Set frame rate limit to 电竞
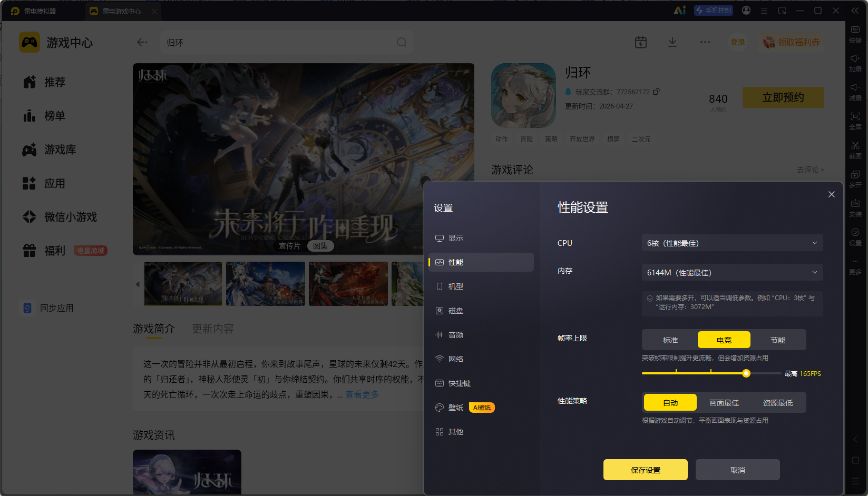Image resolution: width=868 pixels, height=496 pixels. pyautogui.click(x=724, y=340)
